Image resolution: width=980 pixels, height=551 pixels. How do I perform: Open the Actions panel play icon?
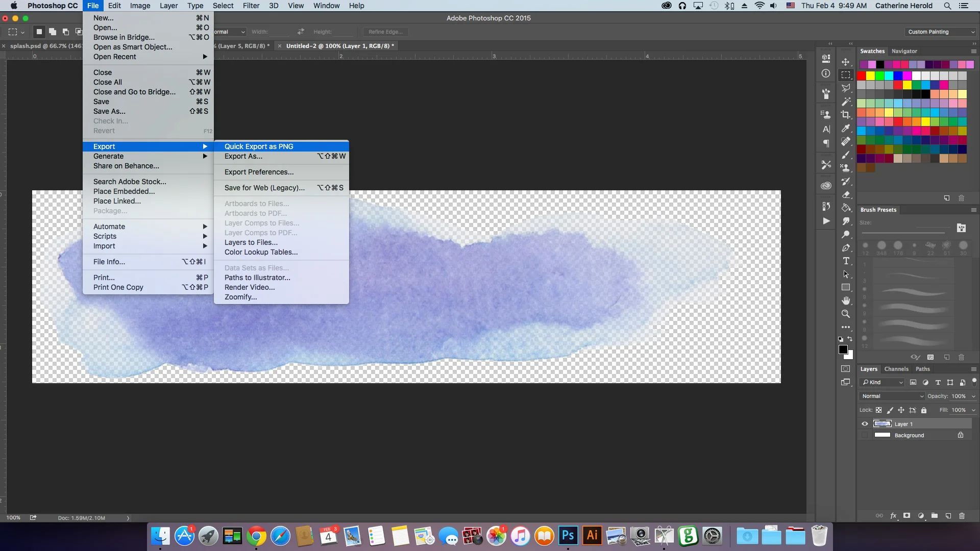pos(826,221)
